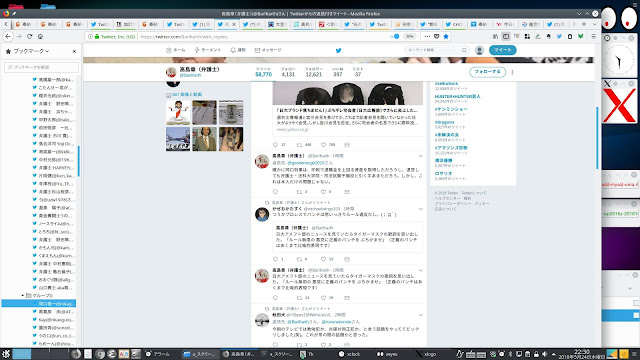640x360 pixels.
Task: View the フォロー 4,131 following list
Action: click(x=288, y=72)
